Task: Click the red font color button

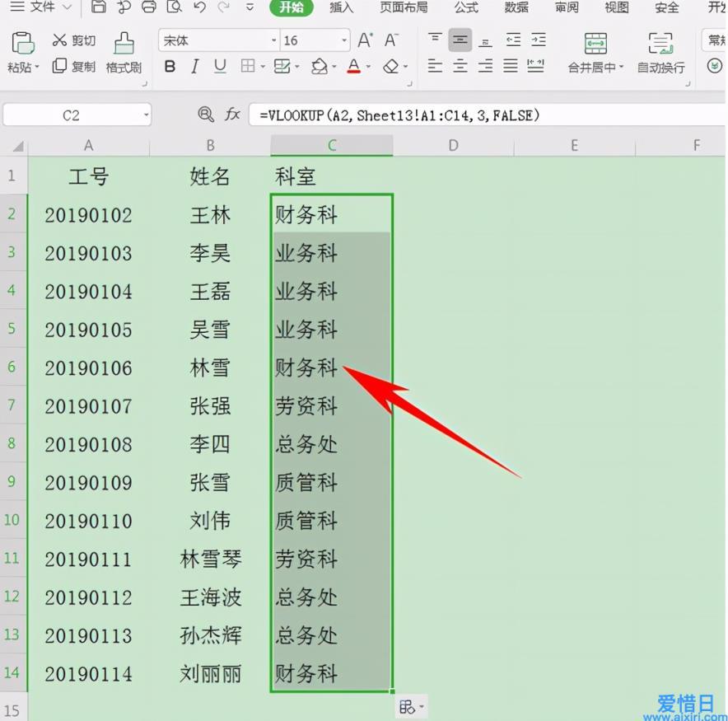Action: coord(353,67)
